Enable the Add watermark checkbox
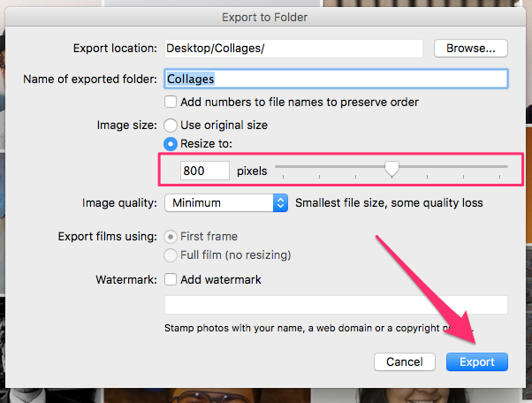The width and height of the screenshot is (532, 403). coord(172,280)
